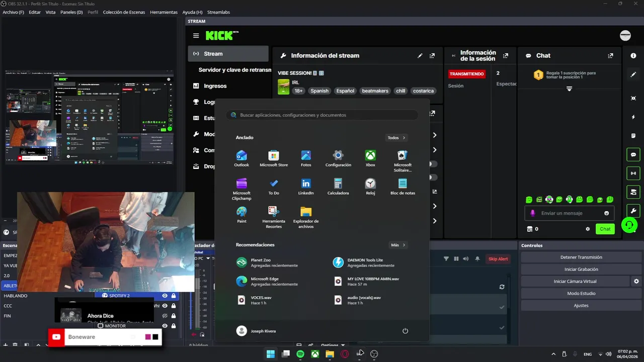Open the Herramientas menu
Screen dimensions: 644x362
[x=164, y=12]
